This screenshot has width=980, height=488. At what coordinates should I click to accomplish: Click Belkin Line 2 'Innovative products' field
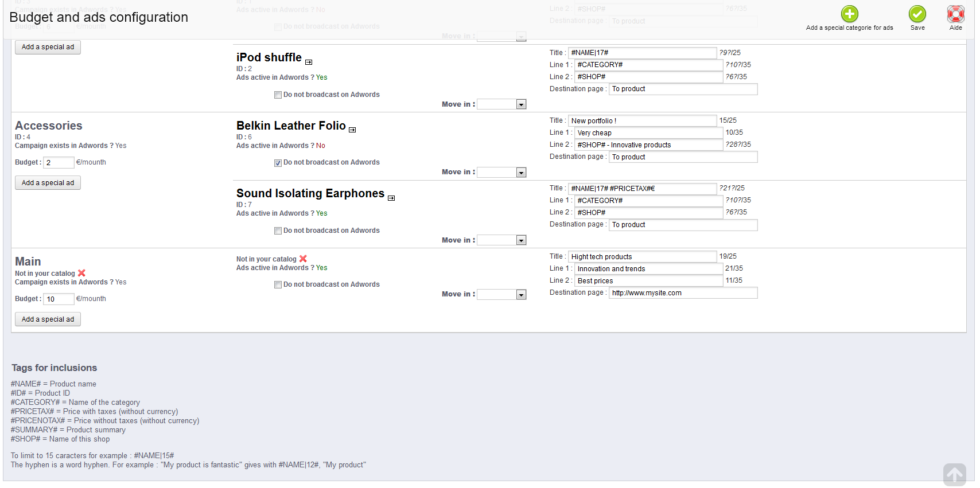point(648,145)
